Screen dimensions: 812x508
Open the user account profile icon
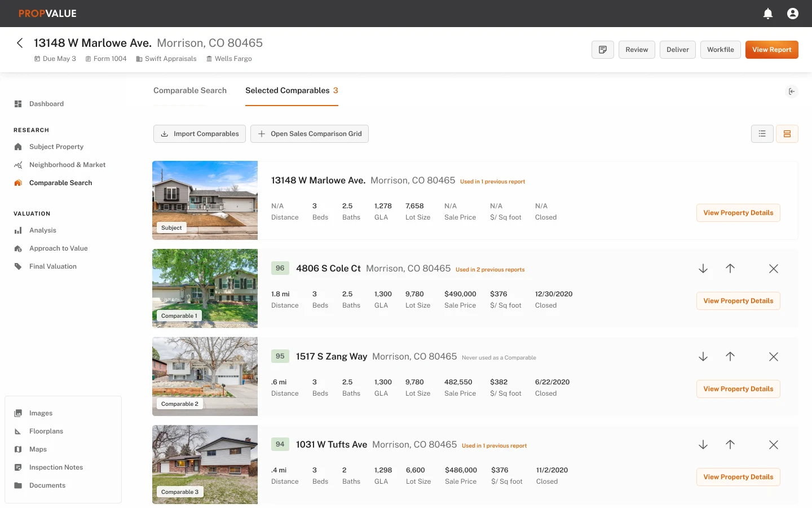[793, 14]
